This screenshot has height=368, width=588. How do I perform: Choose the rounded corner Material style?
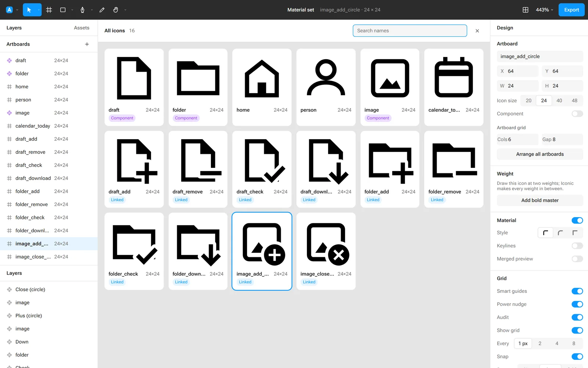[560, 233]
